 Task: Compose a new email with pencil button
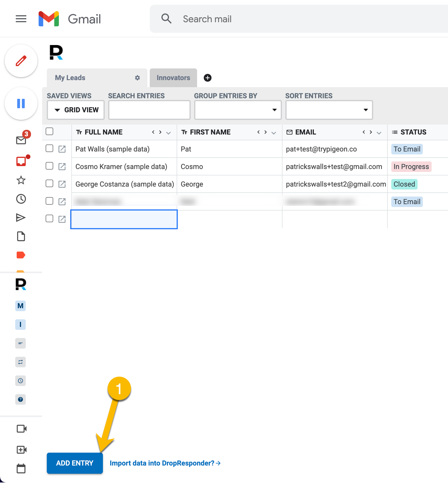(x=21, y=61)
